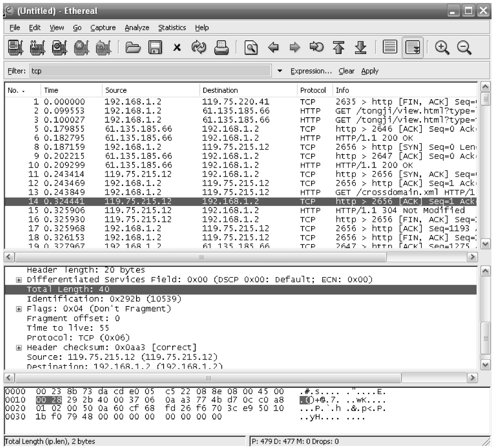This screenshot has height=448, width=493.
Task: Click the Apply filter button
Action: click(x=369, y=71)
